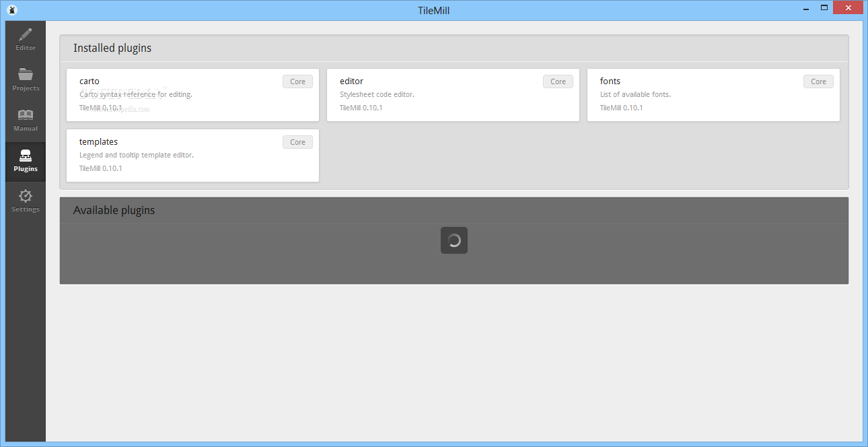Click 'Stylesheet code editor.' description
This screenshot has height=447, width=868.
(377, 94)
